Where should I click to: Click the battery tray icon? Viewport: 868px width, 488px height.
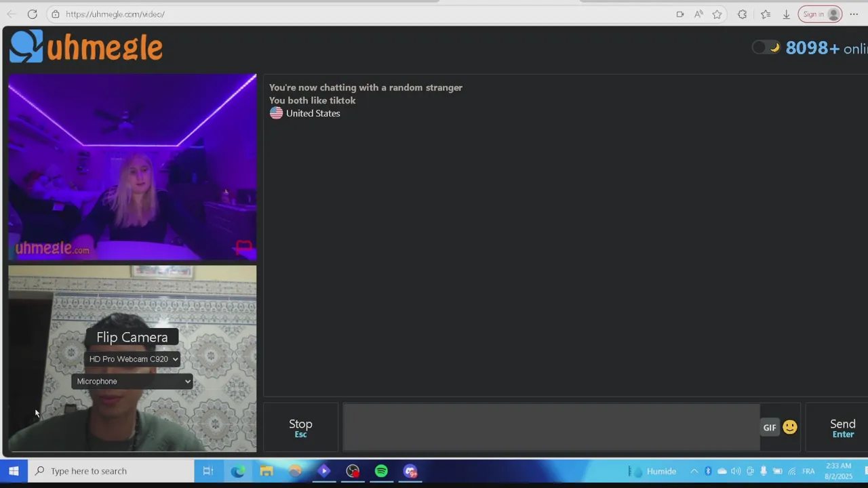777,471
